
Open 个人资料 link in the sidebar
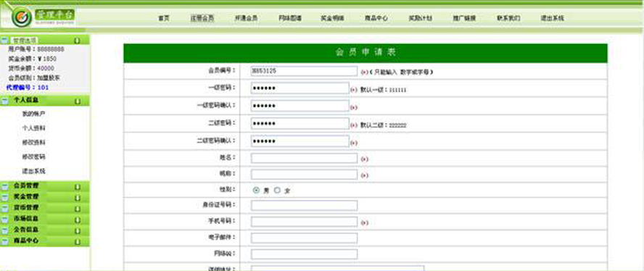pos(33,128)
